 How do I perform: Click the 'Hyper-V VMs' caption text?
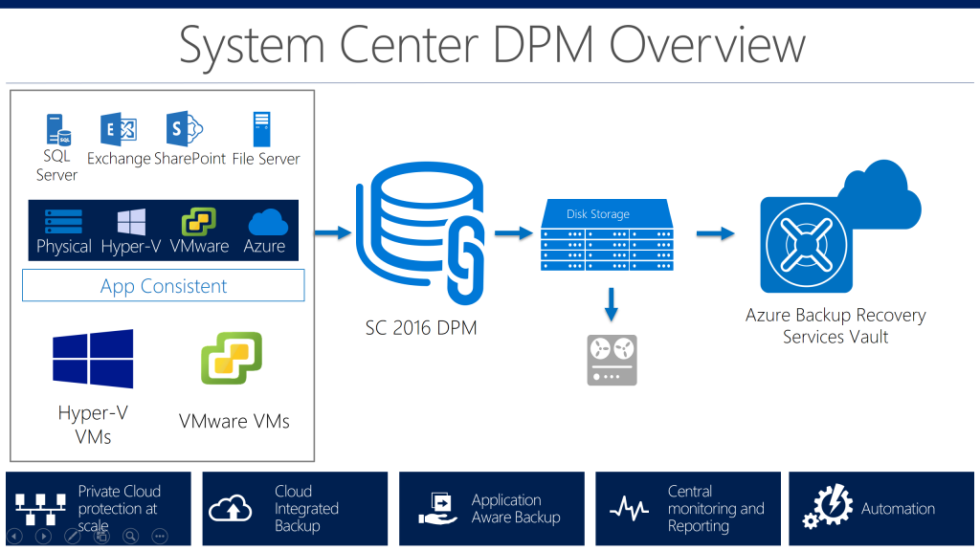click(x=93, y=424)
